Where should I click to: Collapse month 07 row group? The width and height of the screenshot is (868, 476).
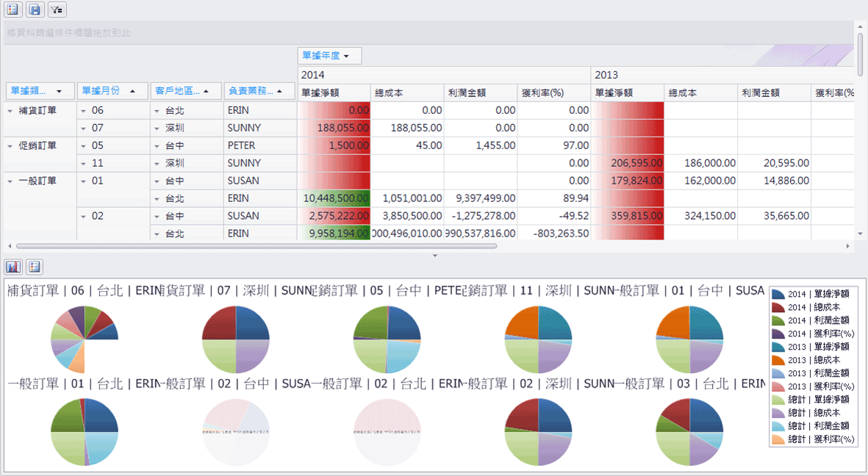click(84, 129)
